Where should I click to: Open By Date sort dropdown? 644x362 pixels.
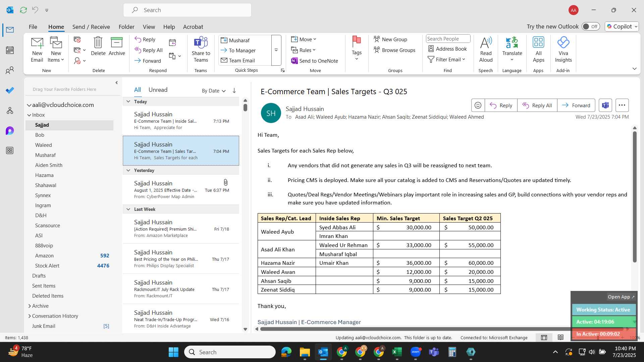(x=214, y=91)
